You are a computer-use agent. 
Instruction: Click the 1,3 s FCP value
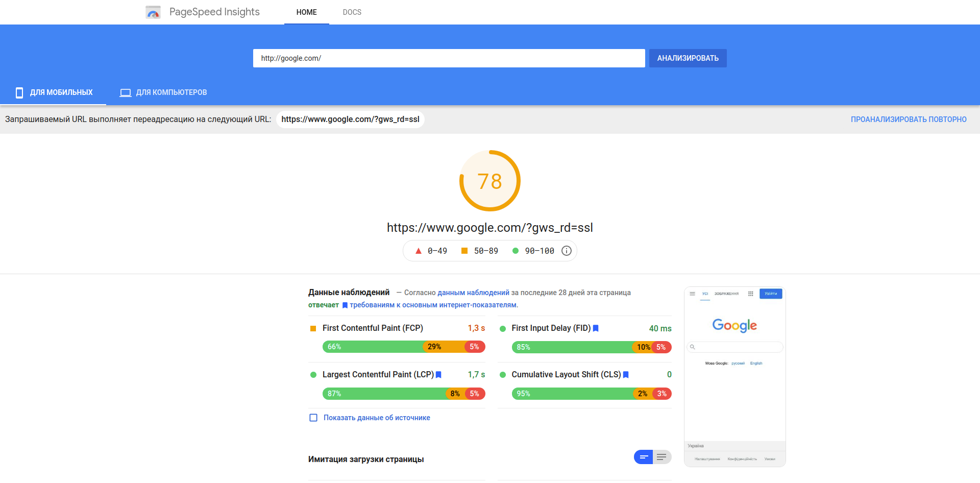click(476, 328)
